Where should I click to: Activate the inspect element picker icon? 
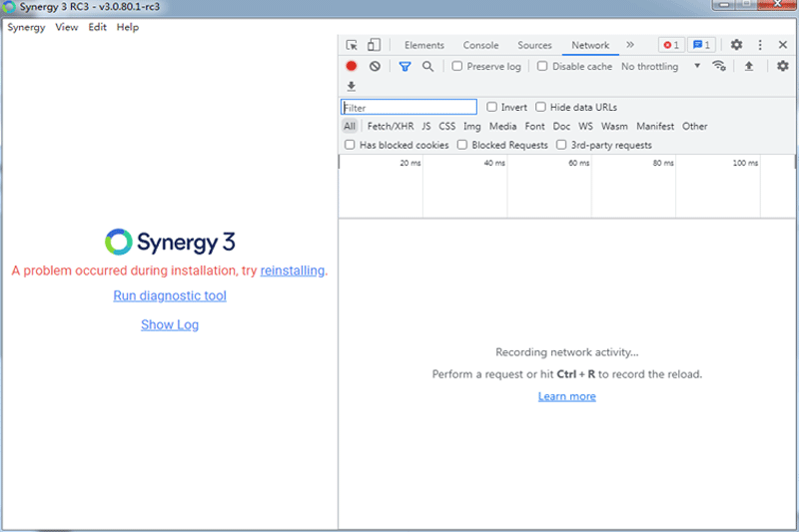point(352,45)
